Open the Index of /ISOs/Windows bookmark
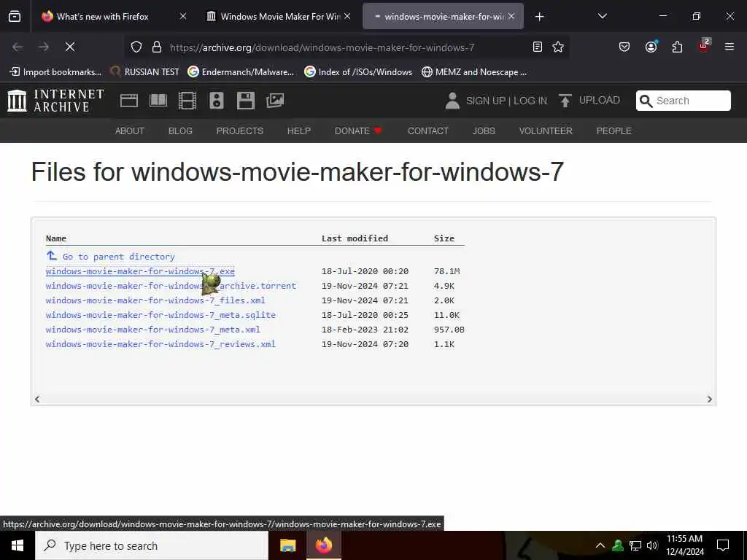Viewport: 747px width, 560px height. 358,72
